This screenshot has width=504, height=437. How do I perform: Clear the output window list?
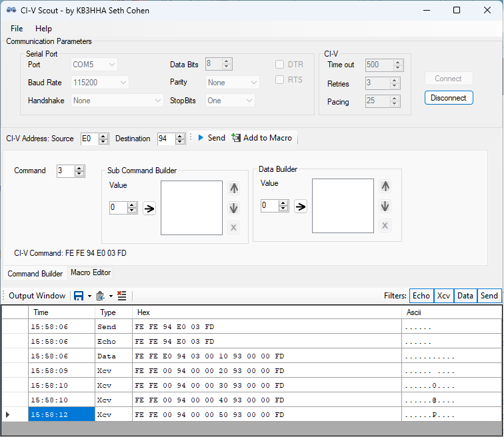point(122,296)
